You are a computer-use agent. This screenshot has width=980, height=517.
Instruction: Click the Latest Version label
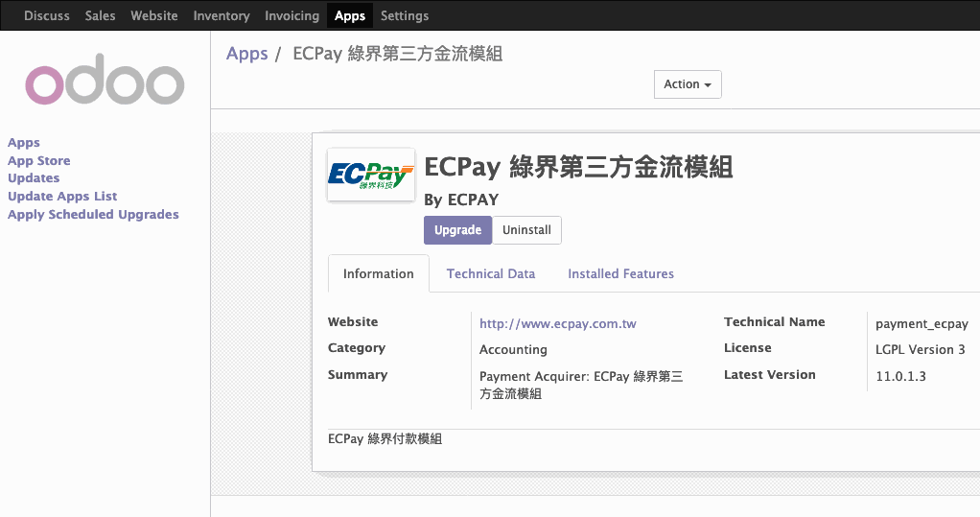click(x=769, y=375)
